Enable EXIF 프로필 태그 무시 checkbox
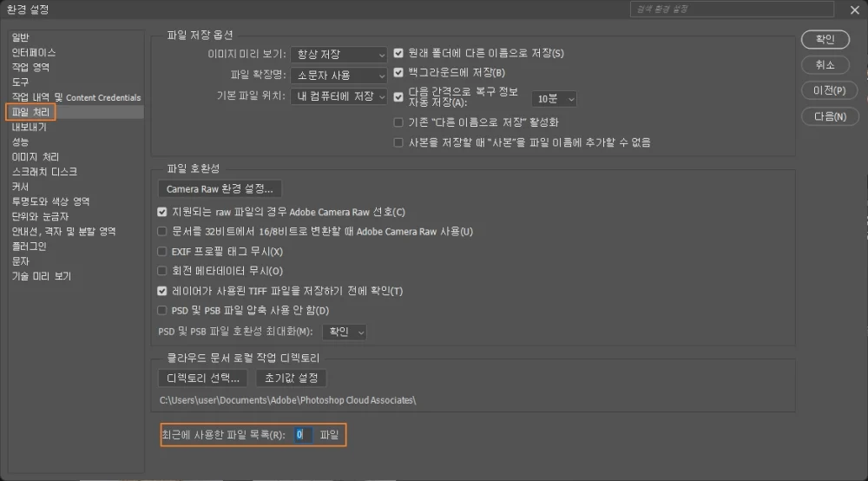868x481 pixels. click(161, 251)
